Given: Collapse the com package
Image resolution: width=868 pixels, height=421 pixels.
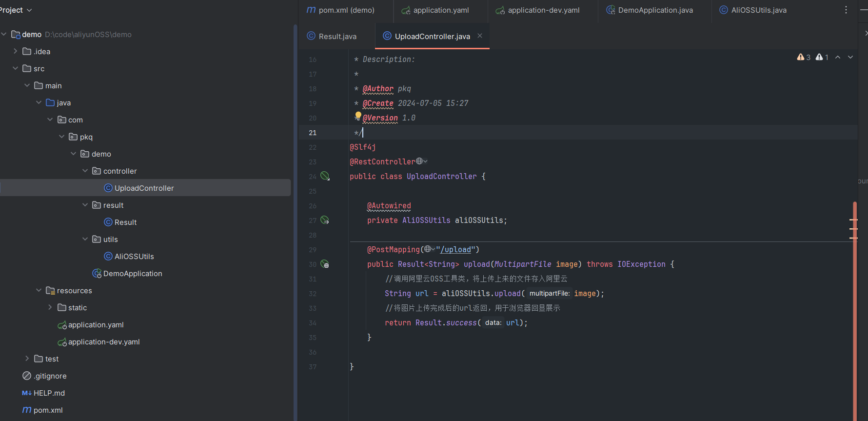Looking at the screenshot, I should click(50, 120).
